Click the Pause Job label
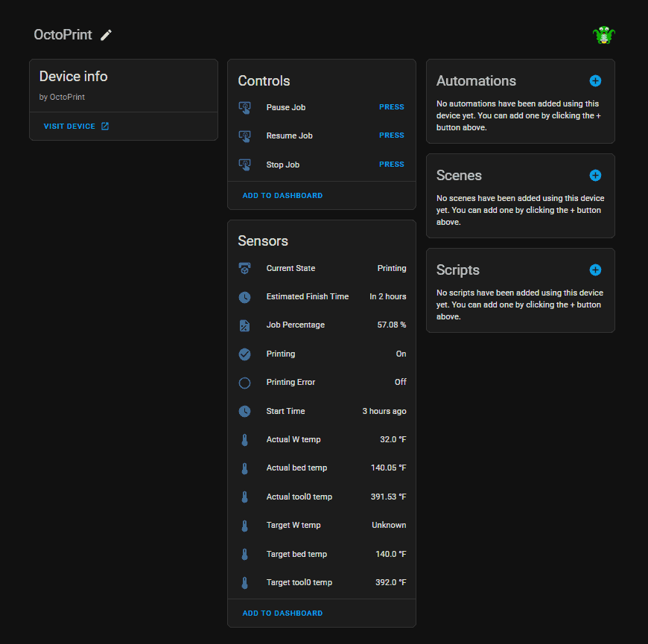This screenshot has width=648, height=644. [286, 107]
